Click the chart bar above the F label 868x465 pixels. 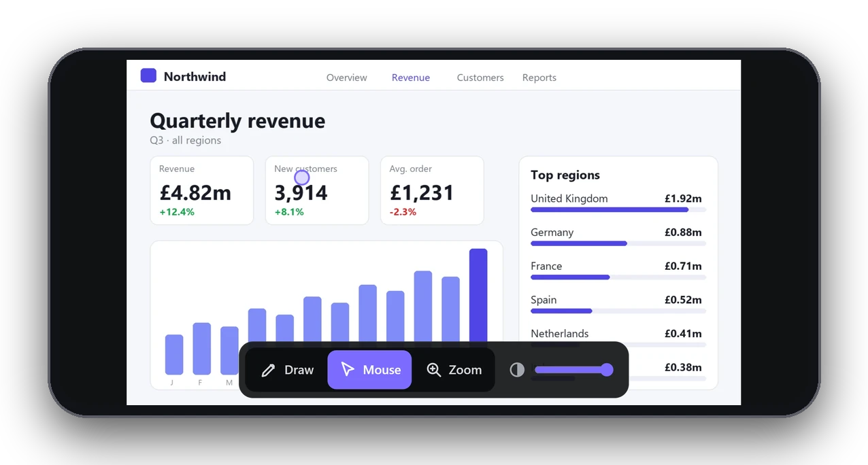[x=202, y=349]
